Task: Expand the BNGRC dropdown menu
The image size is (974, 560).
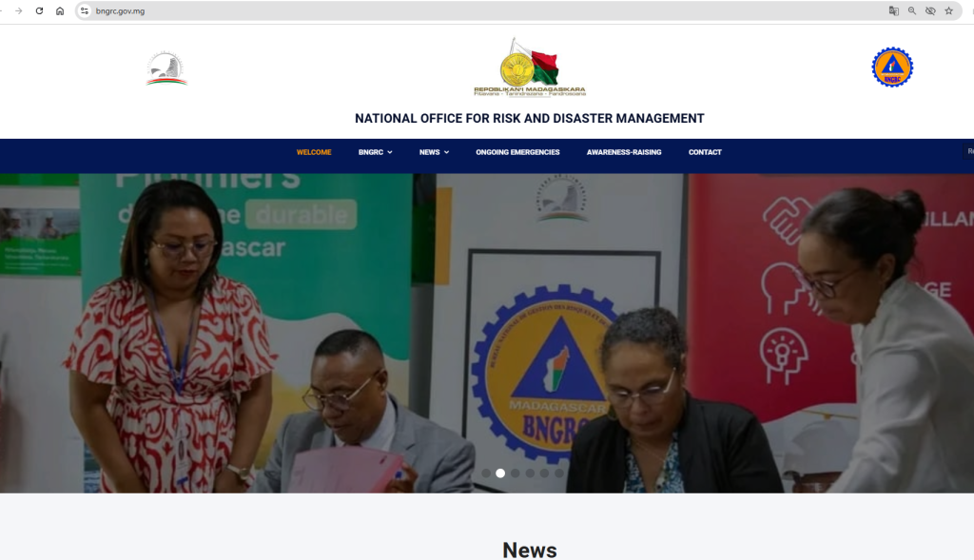Action: (375, 152)
